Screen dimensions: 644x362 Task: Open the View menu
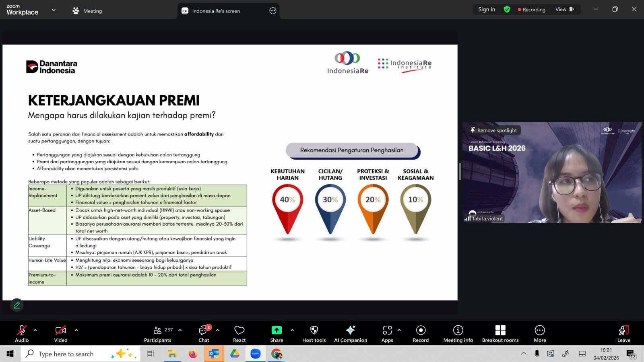564,9
